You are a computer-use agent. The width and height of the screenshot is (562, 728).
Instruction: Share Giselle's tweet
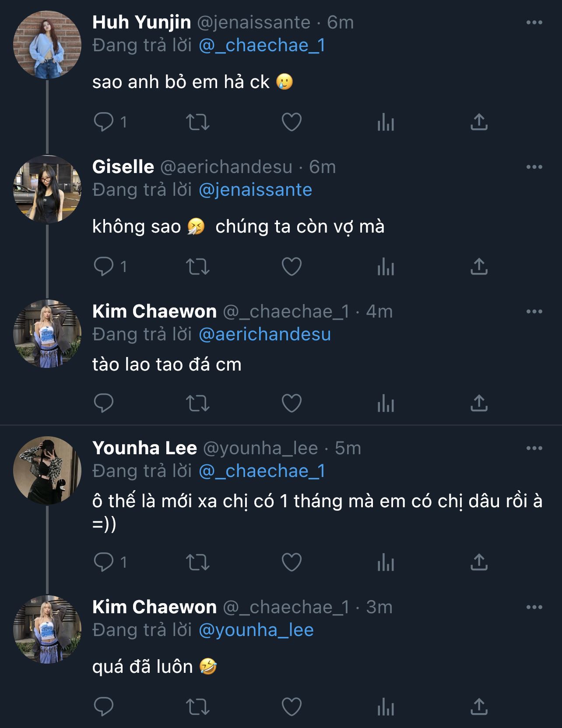click(x=479, y=267)
